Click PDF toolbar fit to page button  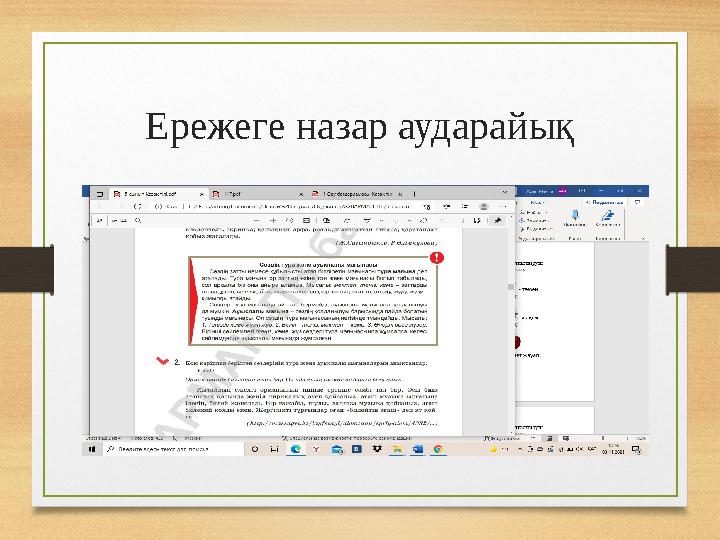click(307, 221)
